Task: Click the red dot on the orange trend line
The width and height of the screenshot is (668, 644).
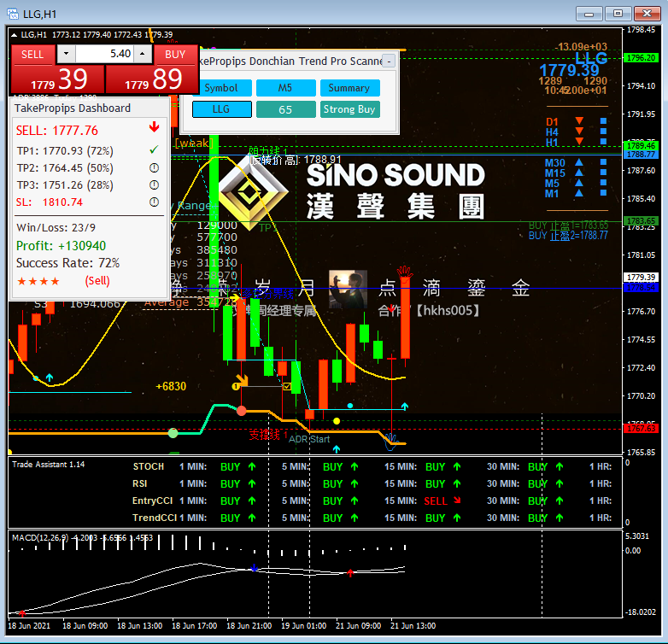Action: 242,411
